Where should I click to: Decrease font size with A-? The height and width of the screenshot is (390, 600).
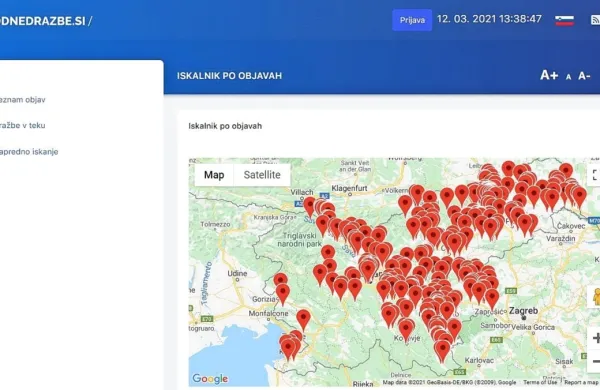(x=584, y=76)
